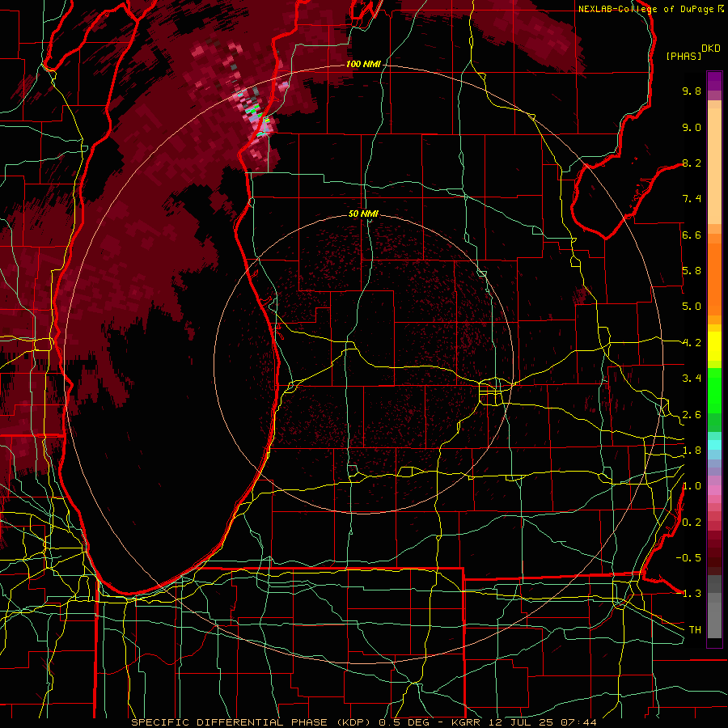Image resolution: width=728 pixels, height=728 pixels.
Task: Click the 5.8 value on the color scale
Action: [x=692, y=271]
